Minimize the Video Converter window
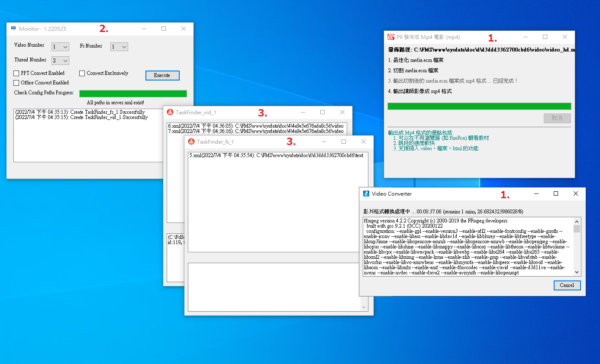 point(536,193)
